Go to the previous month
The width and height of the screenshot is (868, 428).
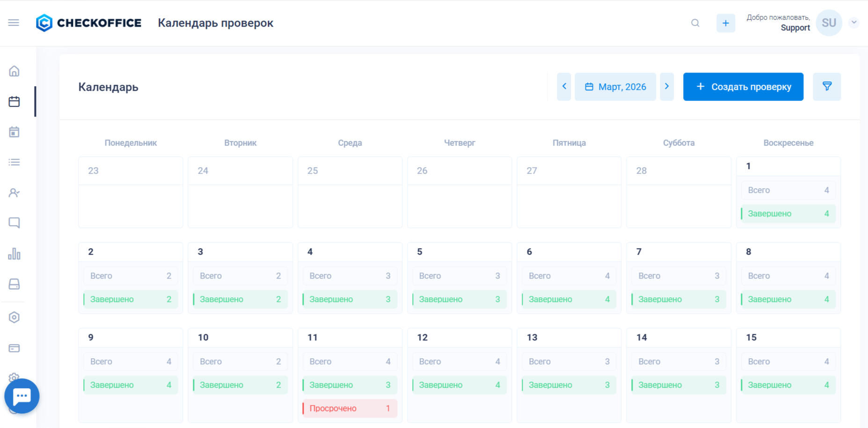564,87
